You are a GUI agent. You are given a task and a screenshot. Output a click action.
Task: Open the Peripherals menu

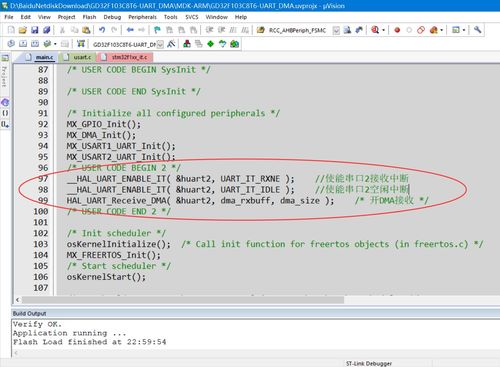click(x=142, y=17)
